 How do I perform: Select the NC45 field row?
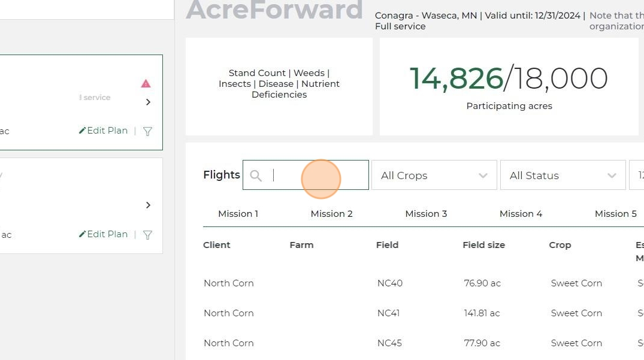[x=389, y=343]
